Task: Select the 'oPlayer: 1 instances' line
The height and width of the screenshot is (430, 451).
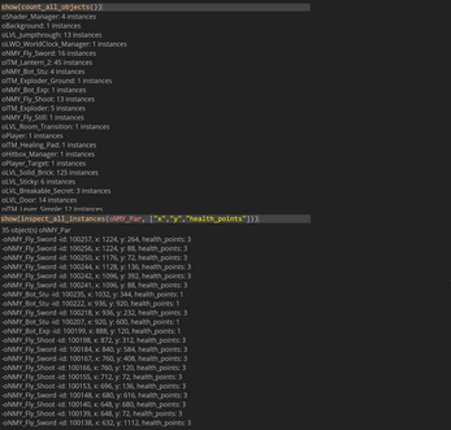Action: [x=32, y=136]
